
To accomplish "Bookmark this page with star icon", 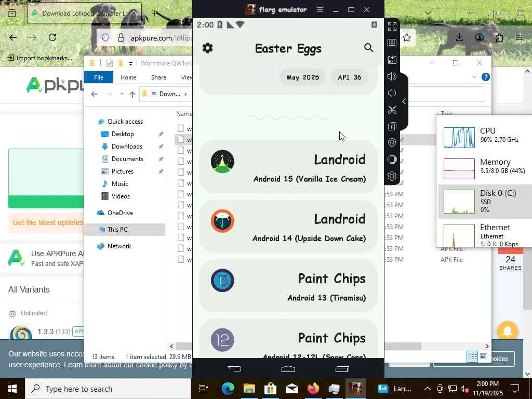I will [406, 37].
